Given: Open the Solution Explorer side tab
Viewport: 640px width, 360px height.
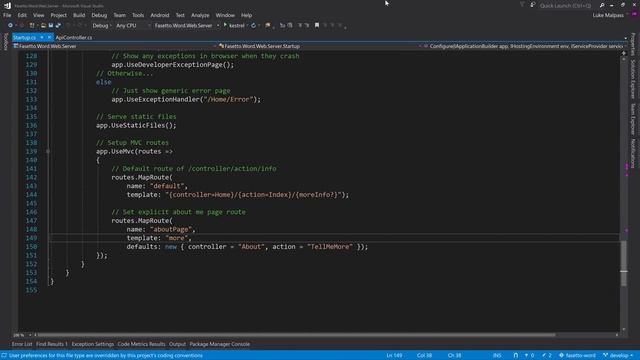Looking at the screenshot, I should [x=633, y=79].
